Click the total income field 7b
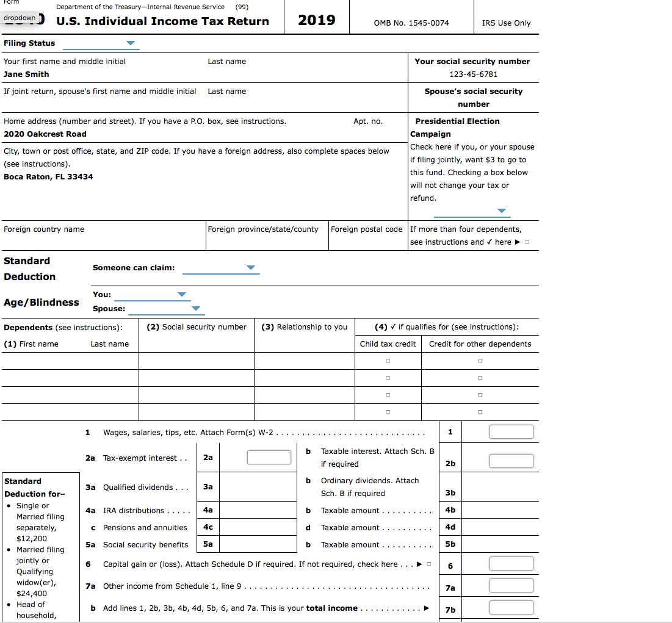672x623 pixels. pyautogui.click(x=511, y=607)
